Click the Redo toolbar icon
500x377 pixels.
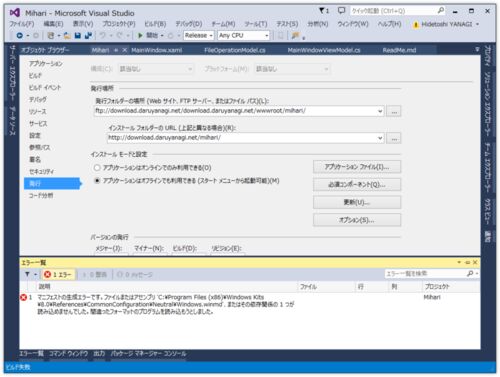pyautogui.click(x=119, y=35)
